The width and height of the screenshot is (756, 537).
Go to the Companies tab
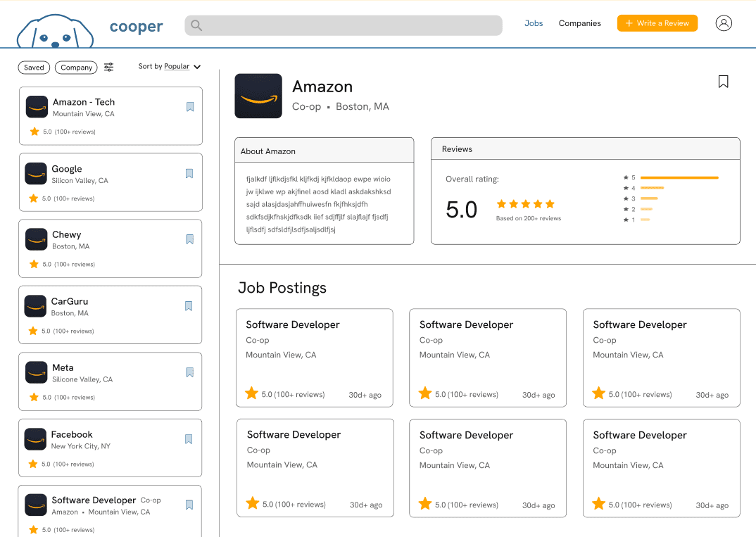pyautogui.click(x=579, y=23)
